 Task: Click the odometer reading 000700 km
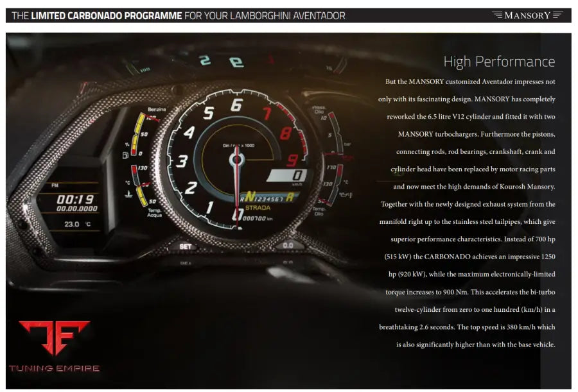click(258, 218)
